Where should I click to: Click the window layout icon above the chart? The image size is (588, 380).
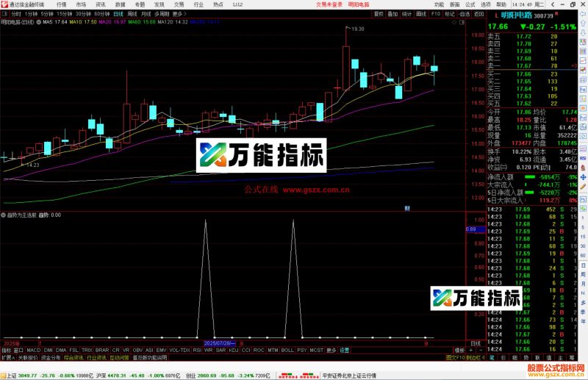462,22
